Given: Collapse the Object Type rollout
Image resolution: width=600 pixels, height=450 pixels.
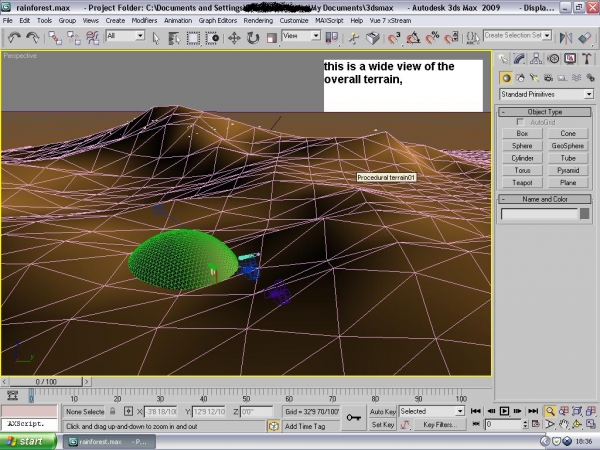Looking at the screenshot, I should click(x=545, y=112).
